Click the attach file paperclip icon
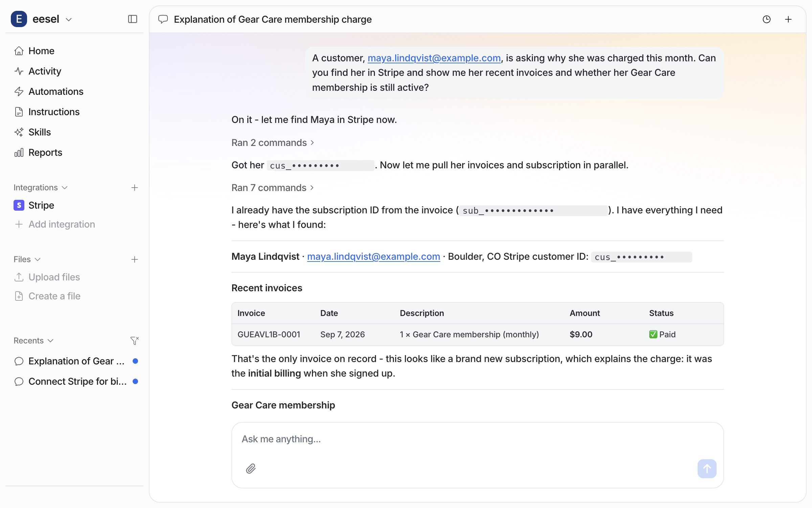 pos(251,469)
